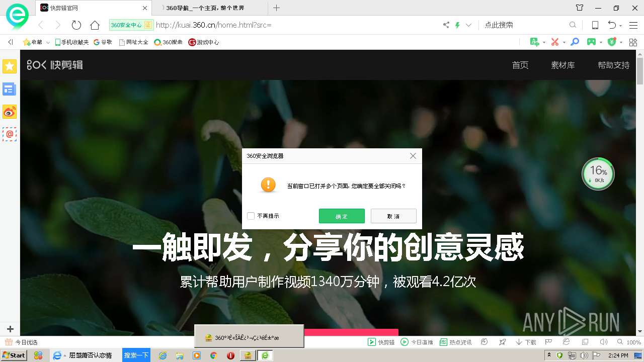The height and width of the screenshot is (362, 644).
Task: Click the green lightning speed-mode icon
Action: tap(457, 25)
